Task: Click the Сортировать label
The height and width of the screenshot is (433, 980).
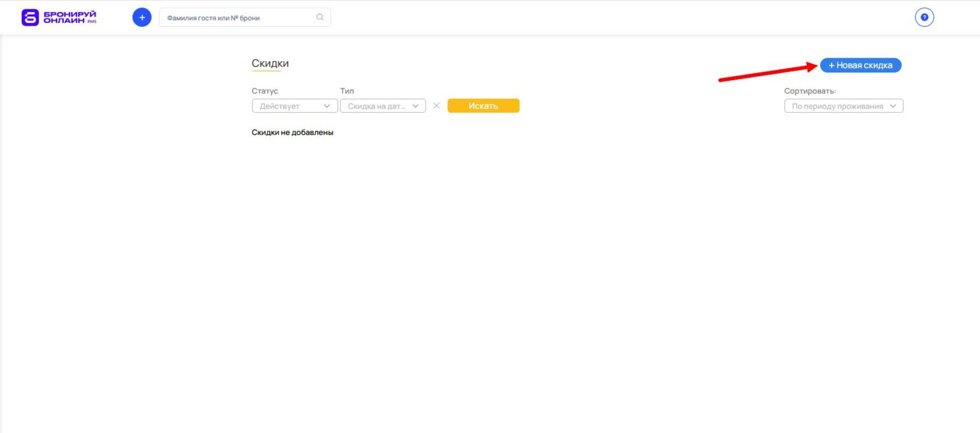Action: tap(810, 91)
